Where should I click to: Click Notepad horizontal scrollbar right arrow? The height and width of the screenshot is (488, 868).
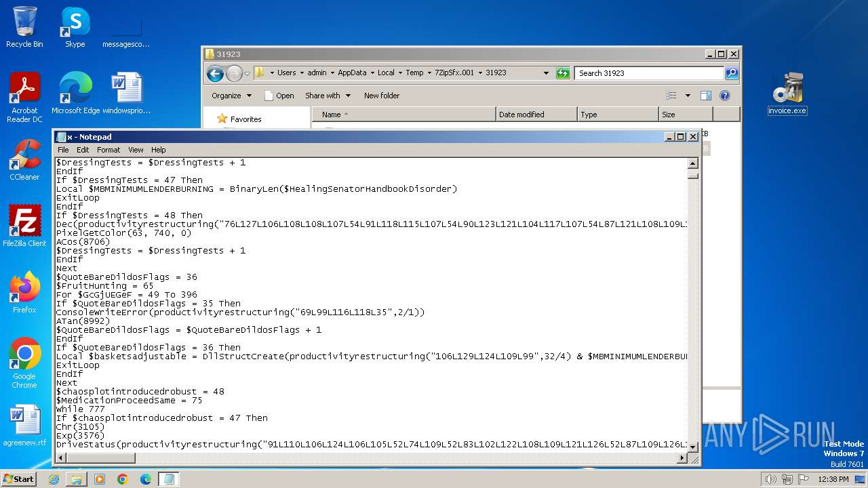tap(682, 458)
